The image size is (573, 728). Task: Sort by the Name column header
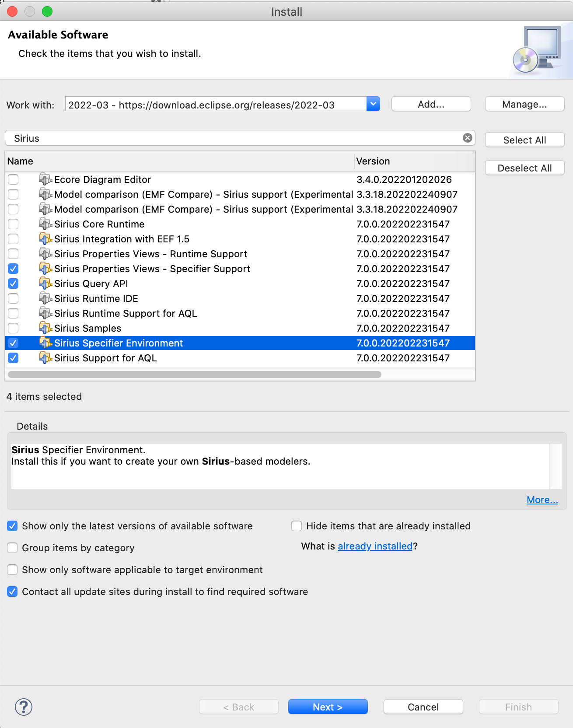pos(179,161)
